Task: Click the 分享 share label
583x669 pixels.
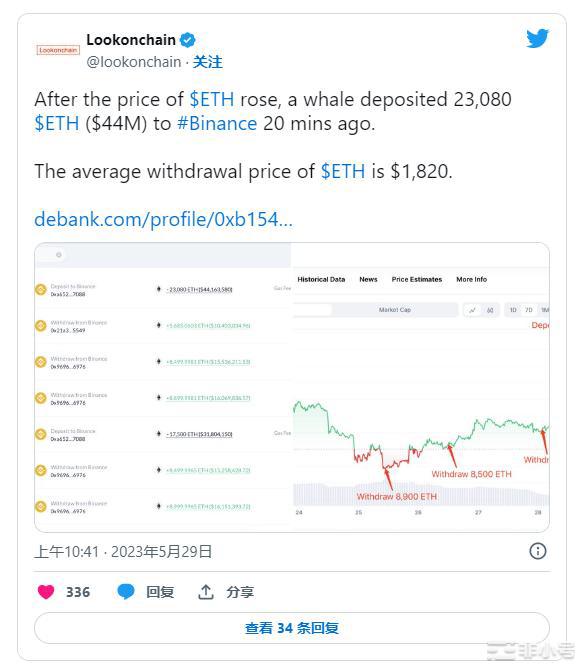Action: [240, 592]
